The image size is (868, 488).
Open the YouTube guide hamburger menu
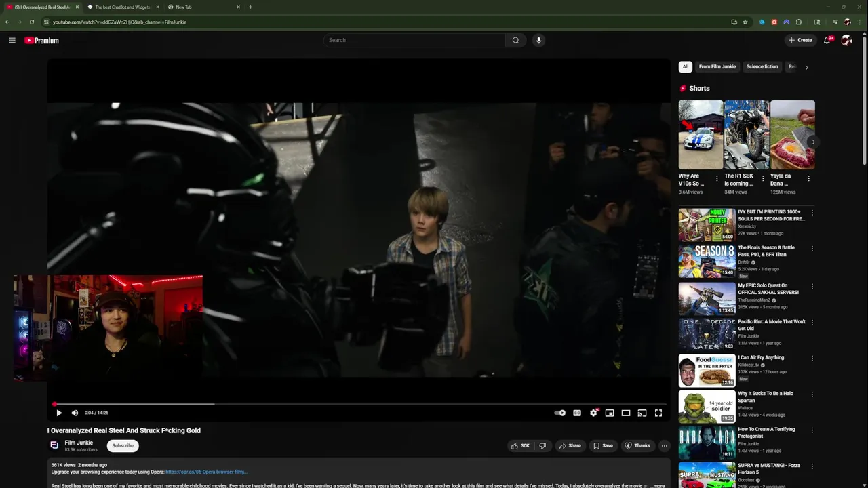point(12,40)
